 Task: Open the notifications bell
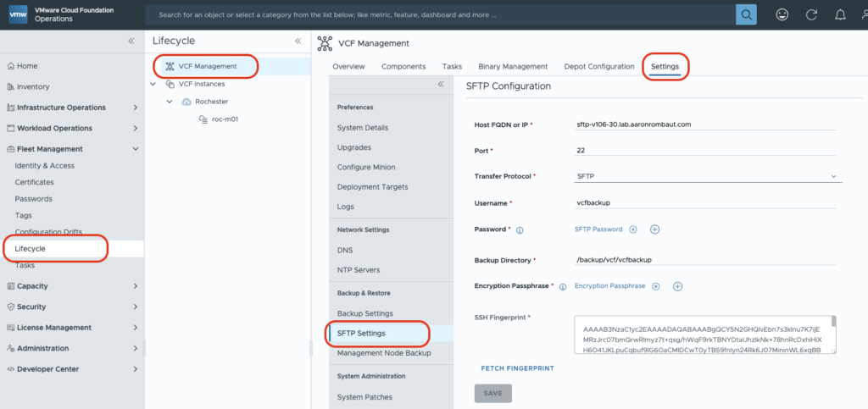(x=840, y=14)
